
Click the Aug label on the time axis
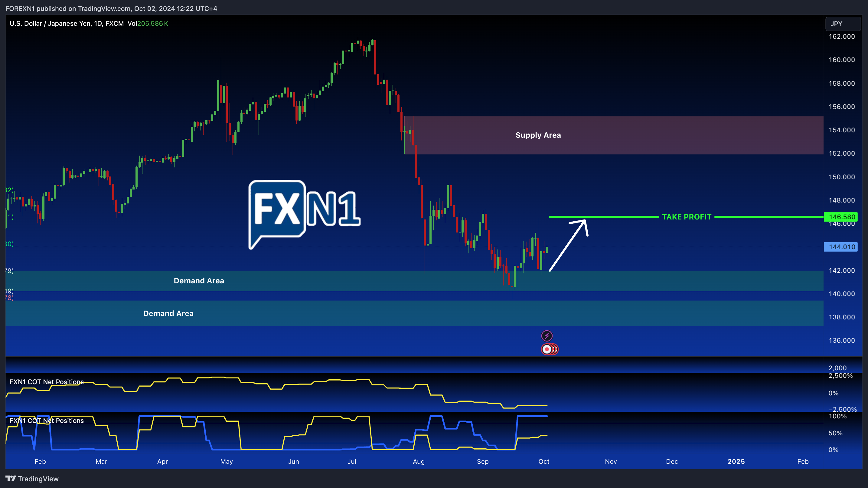(419, 461)
